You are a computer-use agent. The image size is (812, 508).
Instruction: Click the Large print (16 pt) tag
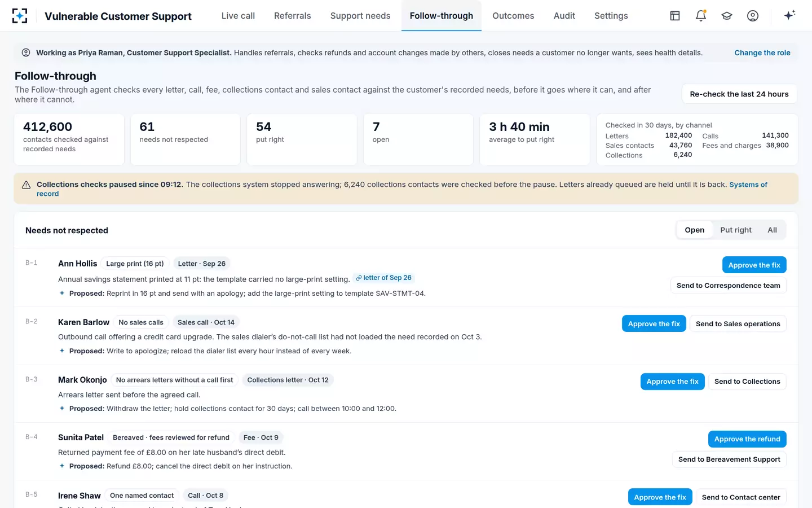(135, 264)
